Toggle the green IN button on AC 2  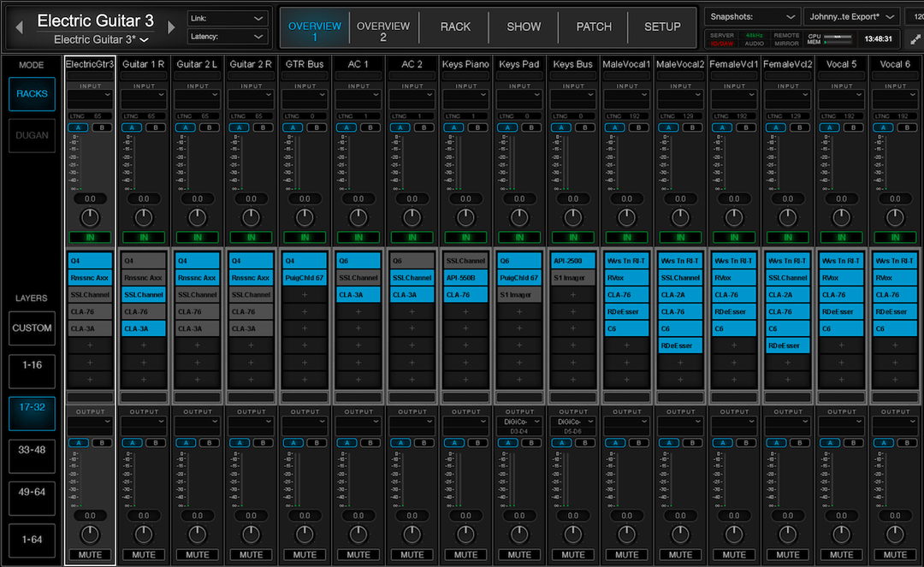(x=412, y=237)
